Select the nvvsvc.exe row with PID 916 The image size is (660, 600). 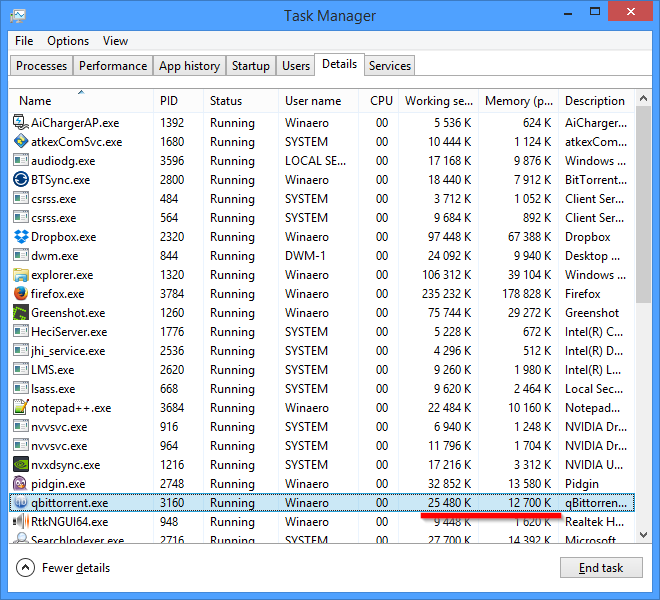tap(322, 427)
